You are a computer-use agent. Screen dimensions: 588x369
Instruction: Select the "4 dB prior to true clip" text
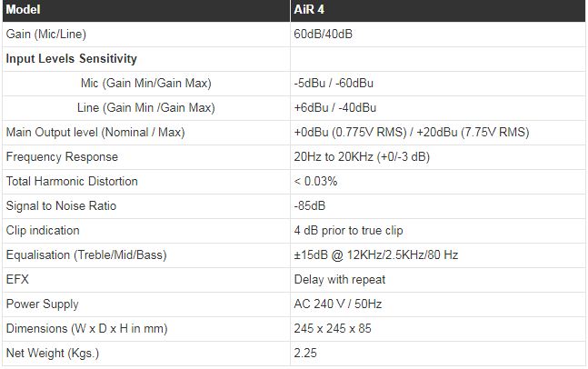pyautogui.click(x=348, y=231)
